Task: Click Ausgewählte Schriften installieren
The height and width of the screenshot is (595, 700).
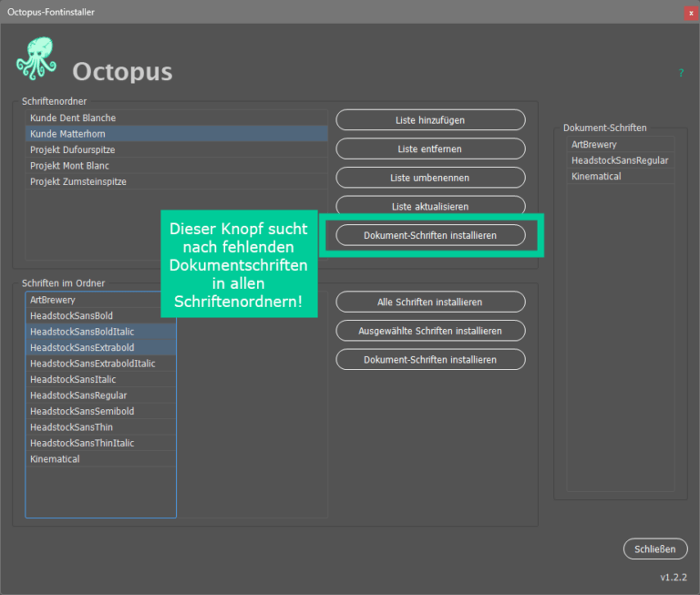Action: click(x=430, y=331)
